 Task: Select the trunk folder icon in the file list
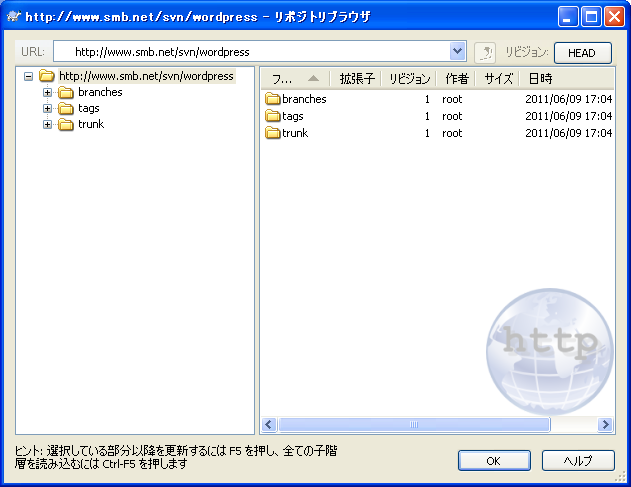point(273,133)
